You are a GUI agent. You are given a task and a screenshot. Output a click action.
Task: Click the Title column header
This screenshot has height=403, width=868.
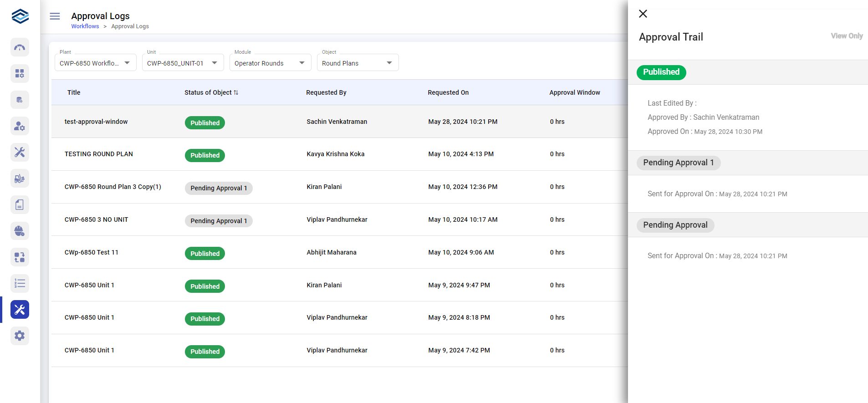coord(74,92)
